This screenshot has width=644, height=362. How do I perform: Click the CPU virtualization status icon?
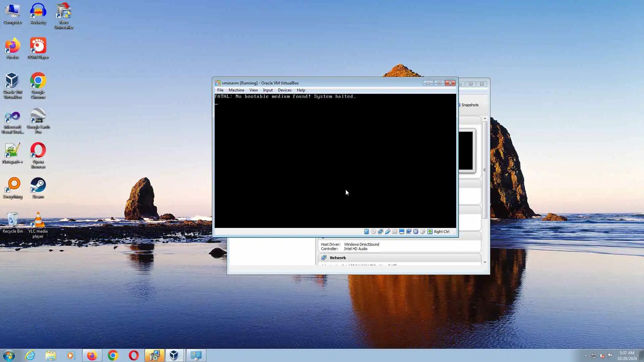416,232
